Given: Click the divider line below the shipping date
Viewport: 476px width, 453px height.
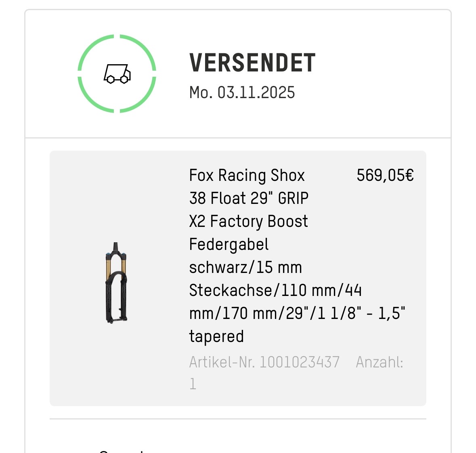Looking at the screenshot, I should pyautogui.click(x=238, y=138).
